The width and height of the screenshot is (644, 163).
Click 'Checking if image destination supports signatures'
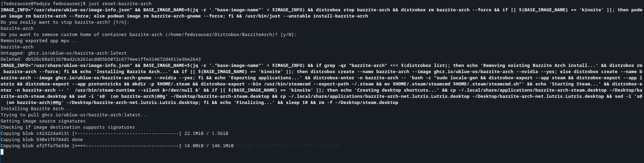click(x=68, y=127)
